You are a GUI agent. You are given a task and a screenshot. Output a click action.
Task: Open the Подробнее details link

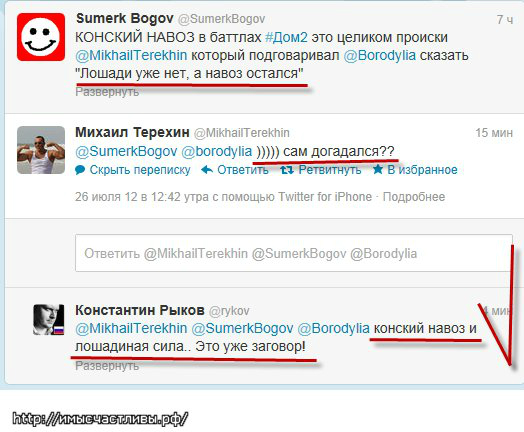click(x=414, y=197)
